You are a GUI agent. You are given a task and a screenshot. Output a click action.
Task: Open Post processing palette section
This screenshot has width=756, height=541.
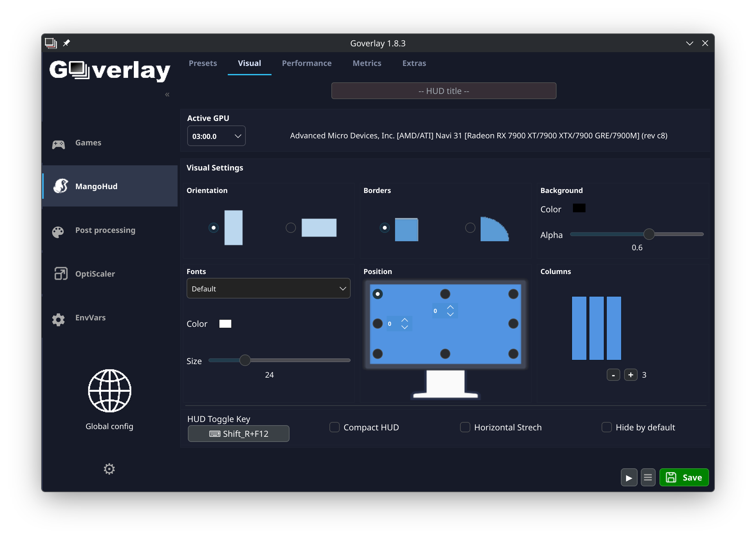click(110, 230)
